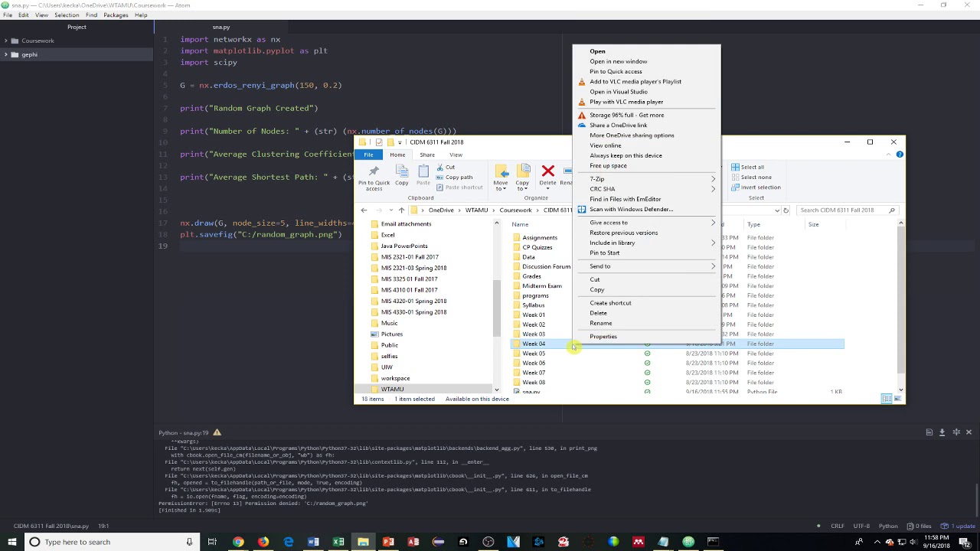
Task: Click the Task View taskbar icon
Action: point(212,542)
